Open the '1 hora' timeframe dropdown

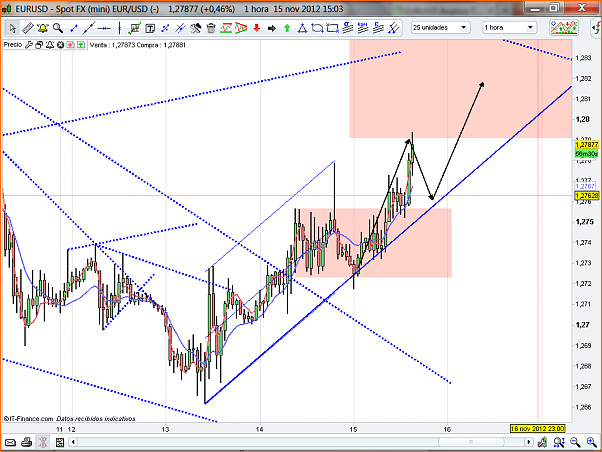pos(509,28)
